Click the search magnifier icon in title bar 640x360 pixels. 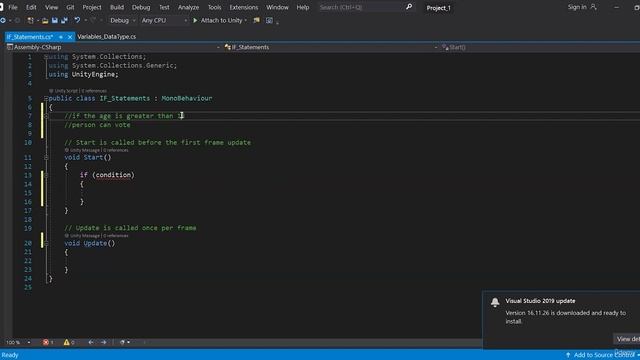click(x=409, y=7)
